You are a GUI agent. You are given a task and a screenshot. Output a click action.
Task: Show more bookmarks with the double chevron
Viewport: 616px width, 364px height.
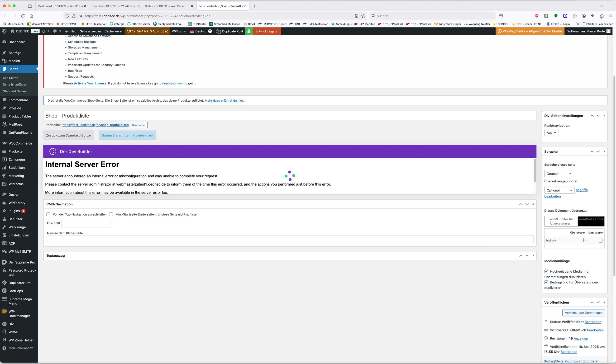pyautogui.click(x=578, y=24)
